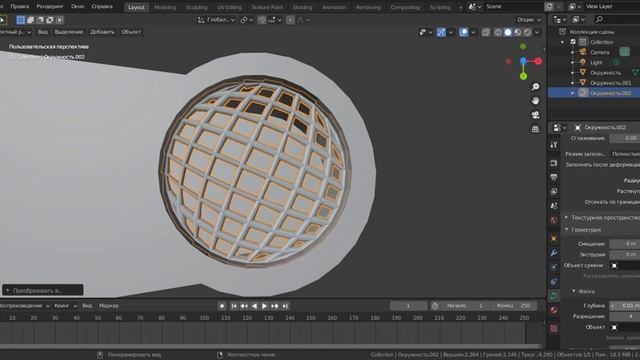Open the Help (Справка) menu
Image resolution: width=640 pixels, height=360 pixels.
point(102,7)
